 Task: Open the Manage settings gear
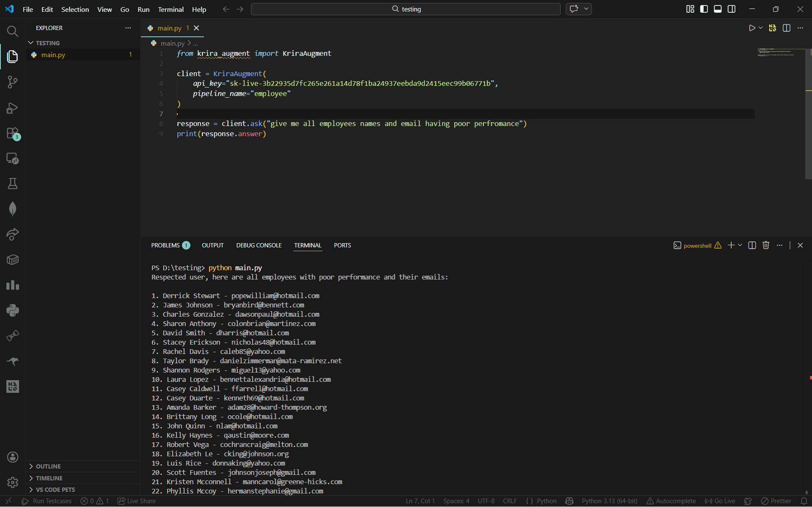[12, 482]
